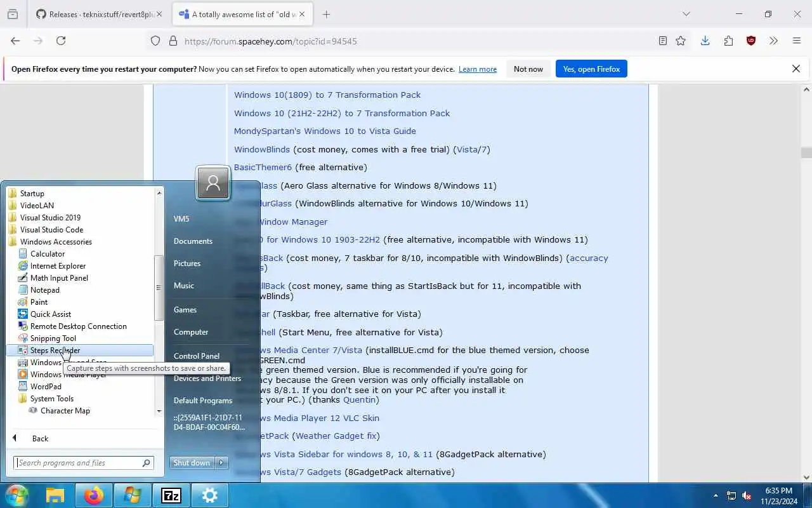Image resolution: width=812 pixels, height=508 pixels.
Task: Click the uBlock Origin shield icon
Action: [751, 41]
